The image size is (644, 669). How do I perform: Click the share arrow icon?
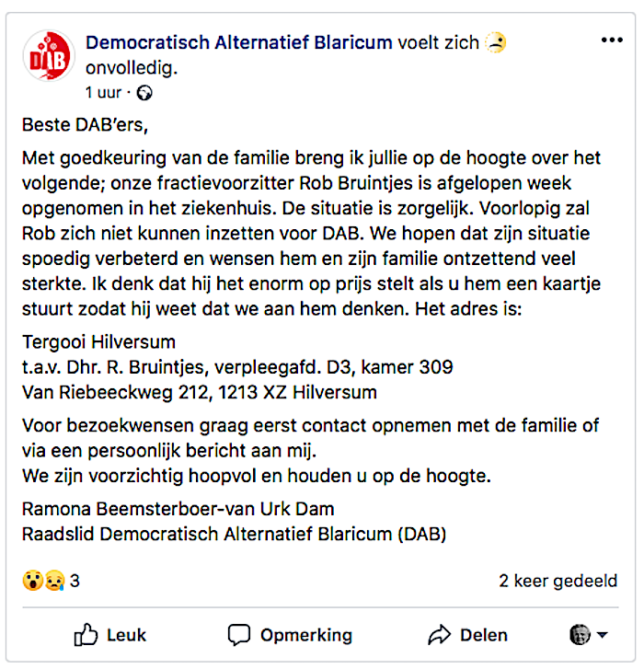(439, 635)
